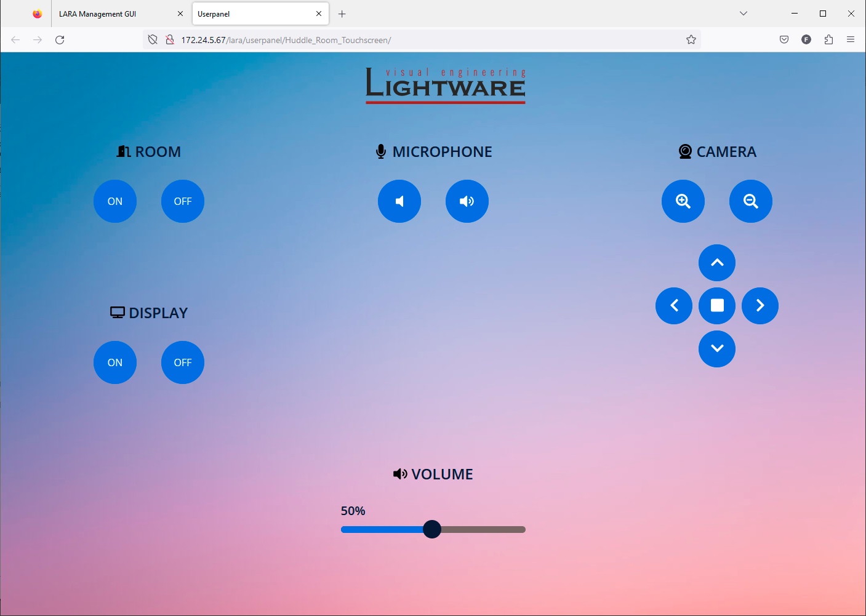Viewport: 866px width, 616px height.
Task: Switch the display OFF
Action: pyautogui.click(x=183, y=362)
